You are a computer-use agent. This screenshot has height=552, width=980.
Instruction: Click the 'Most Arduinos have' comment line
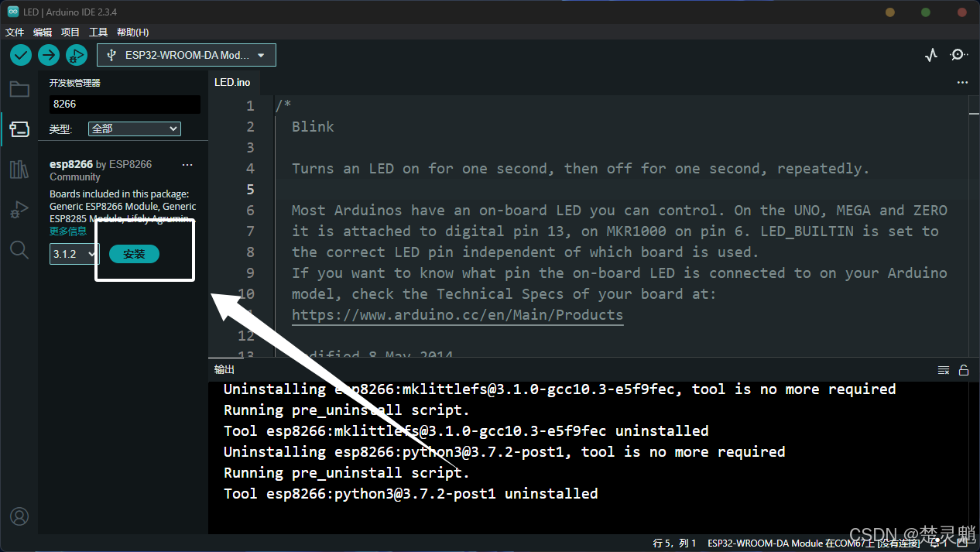(x=619, y=211)
